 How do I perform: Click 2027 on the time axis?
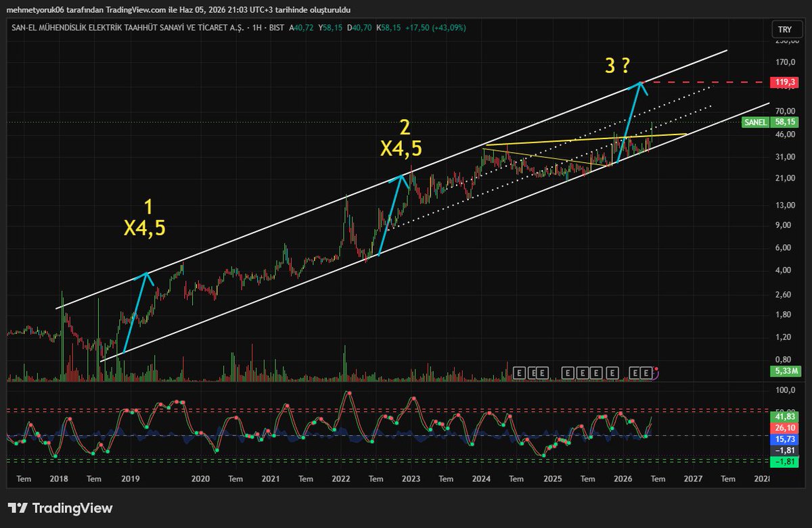693,479
